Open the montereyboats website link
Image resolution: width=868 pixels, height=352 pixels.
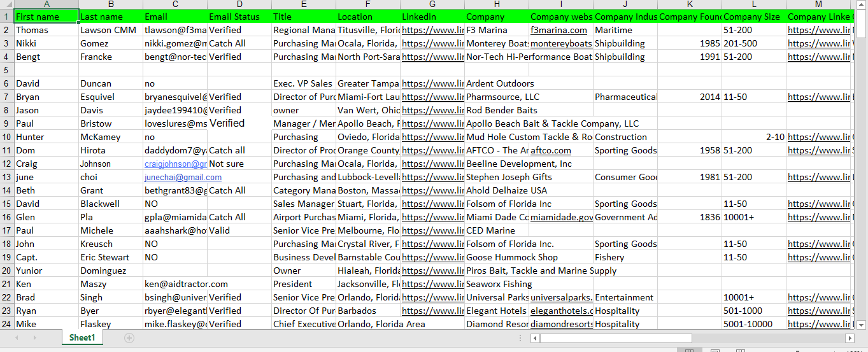pyautogui.click(x=561, y=43)
